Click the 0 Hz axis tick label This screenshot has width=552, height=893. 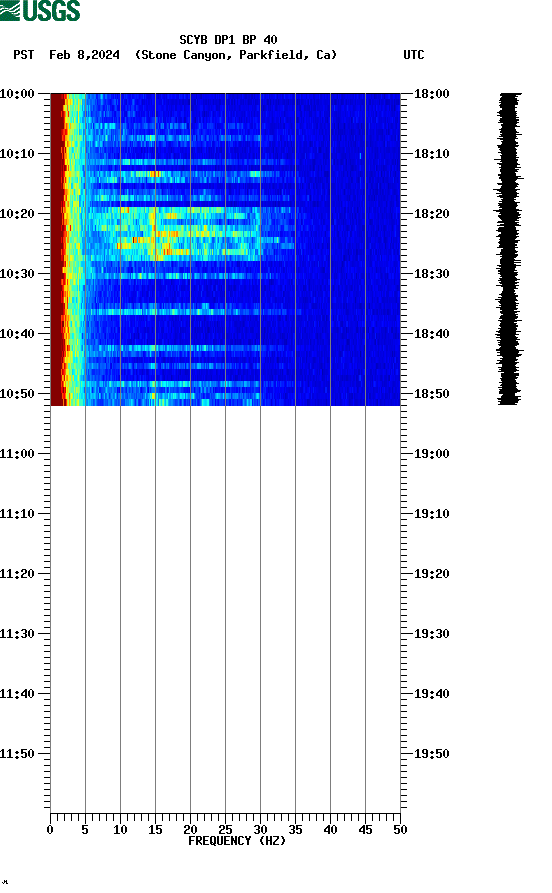click(50, 830)
